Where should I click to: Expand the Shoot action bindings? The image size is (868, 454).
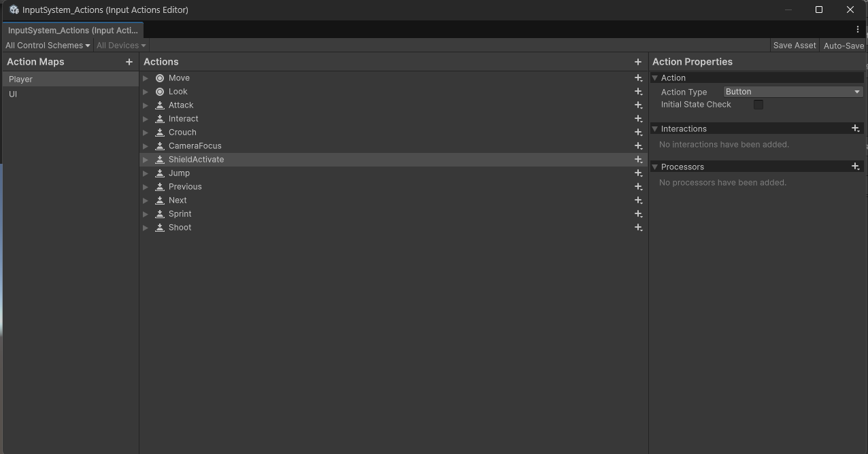pyautogui.click(x=146, y=228)
